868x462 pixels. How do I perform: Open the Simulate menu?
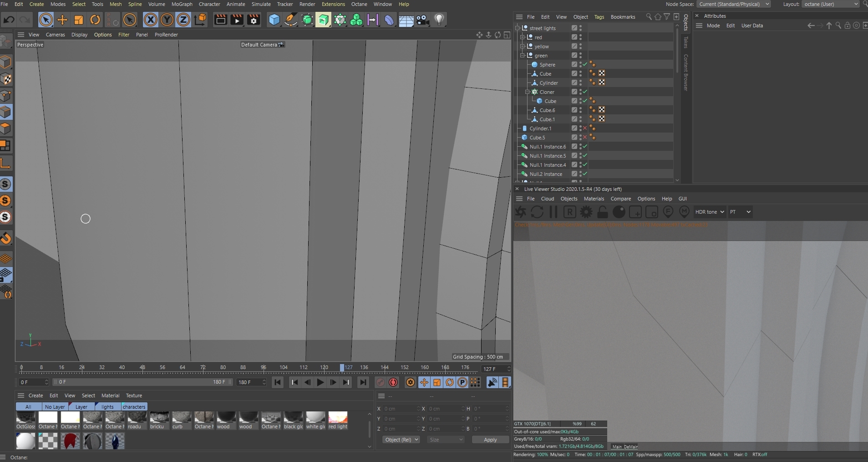pyautogui.click(x=261, y=4)
